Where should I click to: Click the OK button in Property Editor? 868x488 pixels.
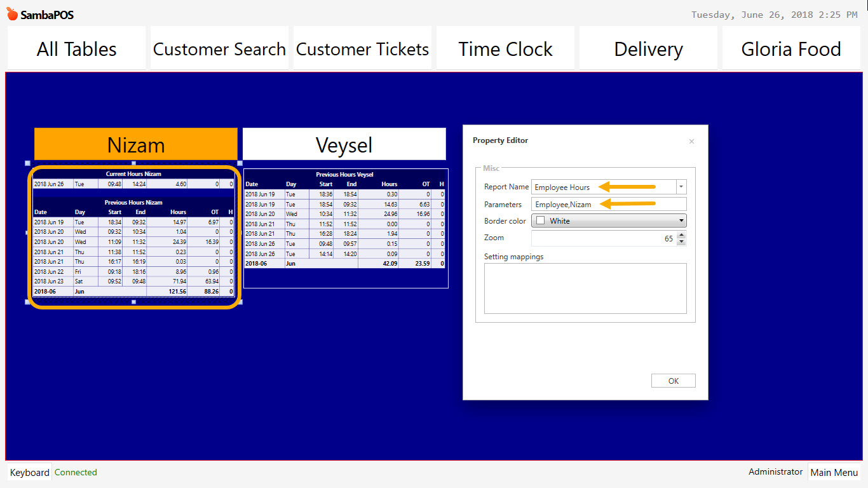(673, 380)
